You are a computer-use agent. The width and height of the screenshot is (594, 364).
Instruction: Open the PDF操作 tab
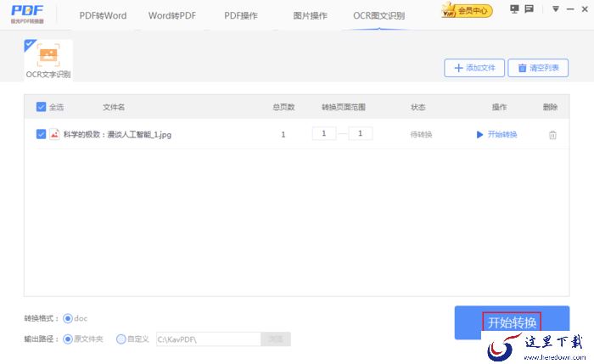click(x=241, y=15)
